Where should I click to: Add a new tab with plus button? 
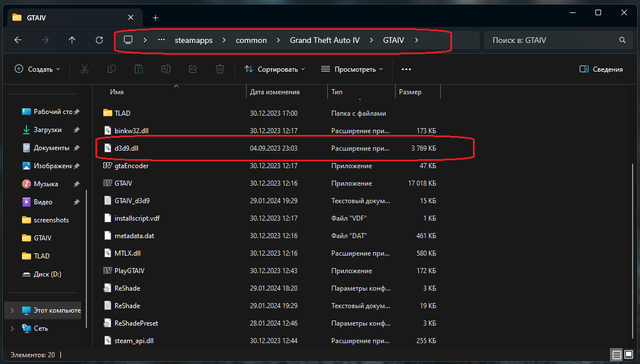click(156, 17)
